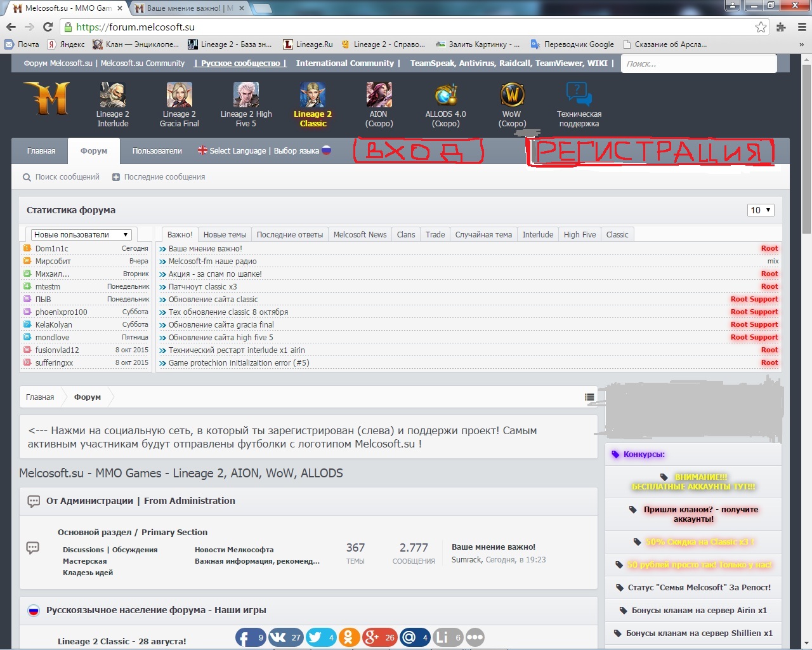
Task: Click the ALLODS 4.0 game icon
Action: tap(446, 95)
